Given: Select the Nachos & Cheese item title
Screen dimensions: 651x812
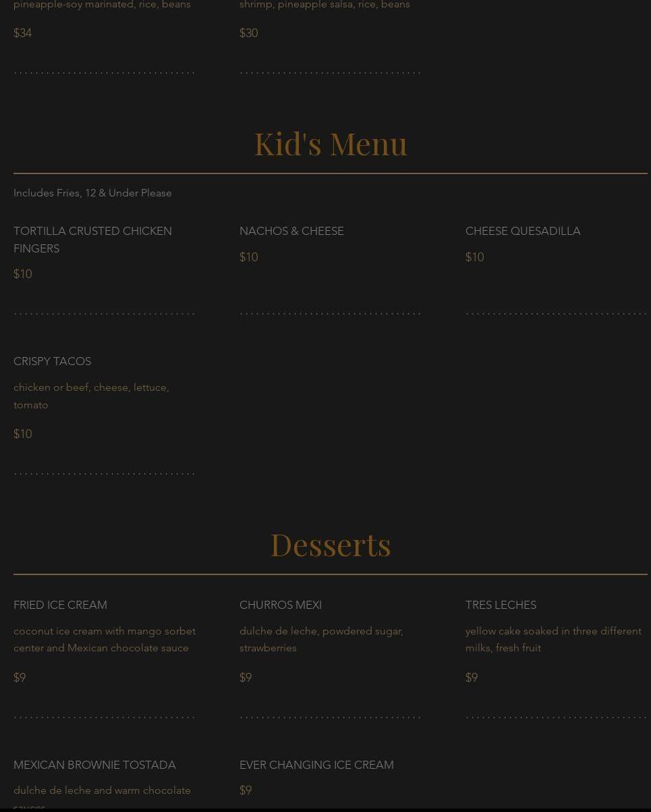Looking at the screenshot, I should click(291, 231).
